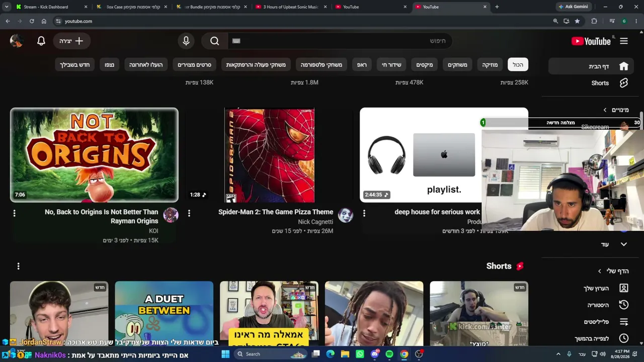The width and height of the screenshot is (644, 362).
Task: Click the Ask Gemini button
Action: point(573,7)
